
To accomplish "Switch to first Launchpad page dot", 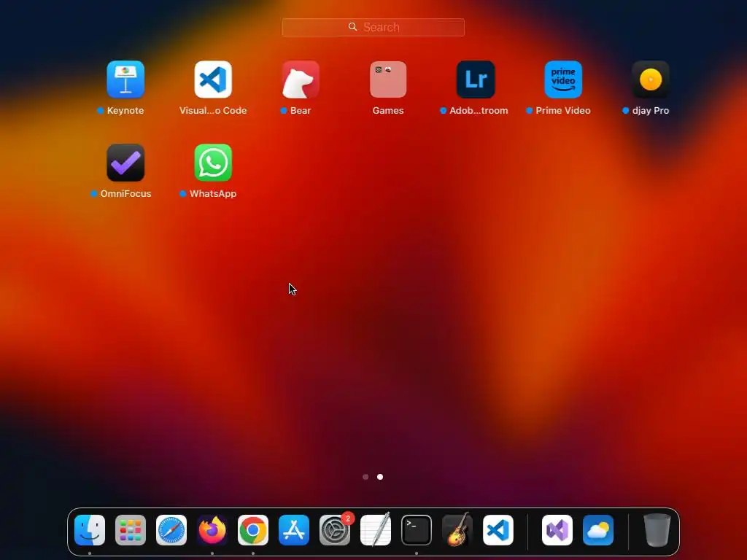I will 365,477.
